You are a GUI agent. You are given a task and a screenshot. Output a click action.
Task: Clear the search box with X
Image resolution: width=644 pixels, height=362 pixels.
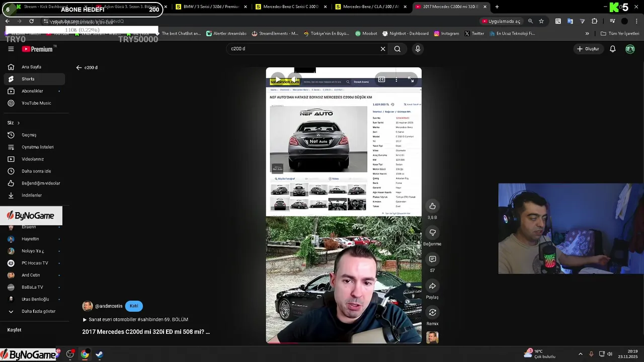click(x=383, y=49)
